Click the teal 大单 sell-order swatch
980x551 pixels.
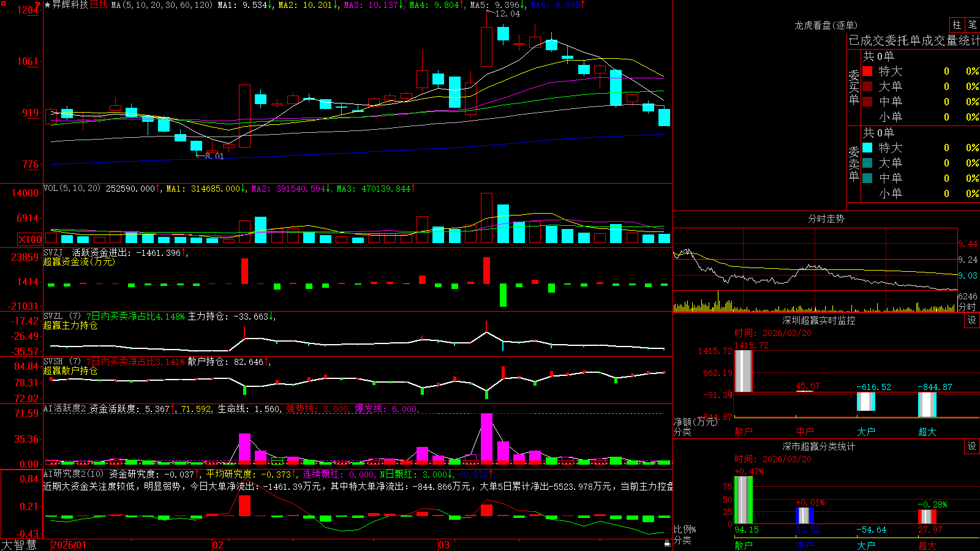point(867,163)
